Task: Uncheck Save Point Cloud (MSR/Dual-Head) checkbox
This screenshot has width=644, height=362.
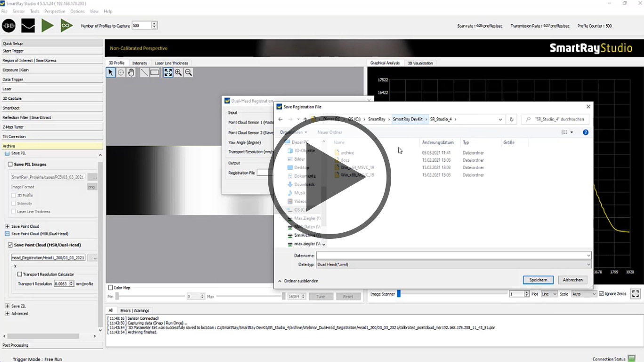Action: (10, 245)
